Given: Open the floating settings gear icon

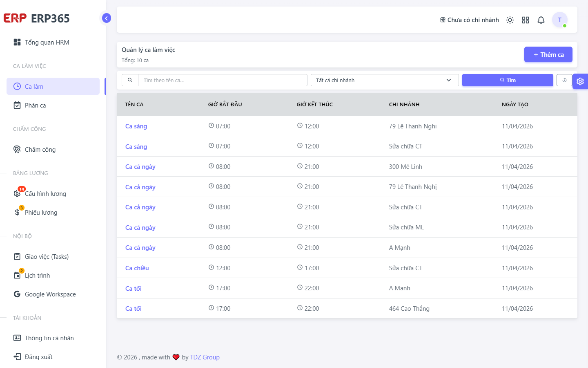Looking at the screenshot, I should (x=580, y=81).
